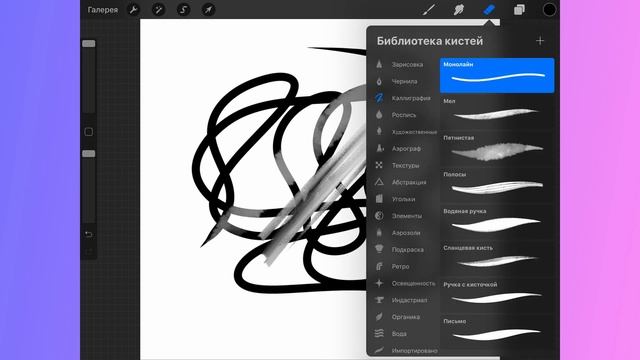Open the Ретро category icon
This screenshot has height=360, width=640.
point(379,266)
